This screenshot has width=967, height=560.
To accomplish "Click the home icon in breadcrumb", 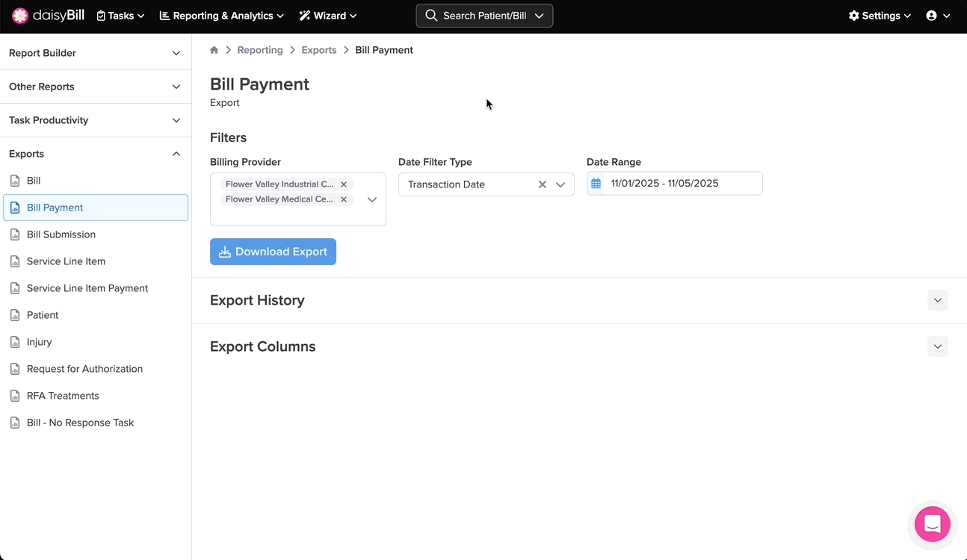I will tap(214, 50).
